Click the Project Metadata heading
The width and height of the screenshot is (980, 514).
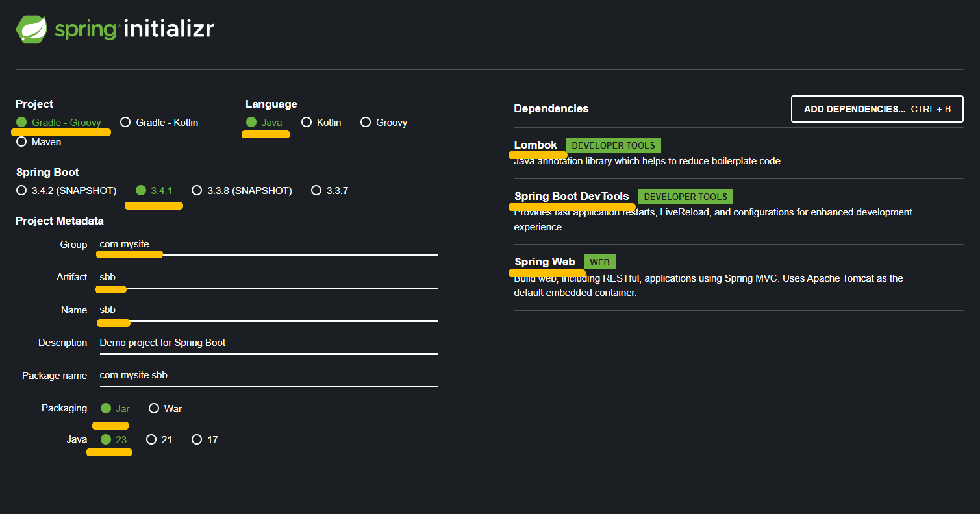(x=60, y=221)
